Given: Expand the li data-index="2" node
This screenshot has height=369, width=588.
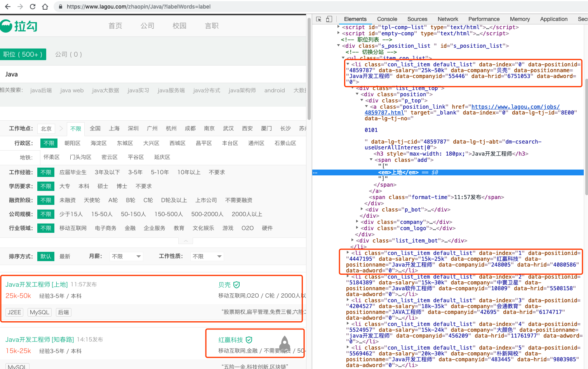Looking at the screenshot, I should [x=348, y=276].
